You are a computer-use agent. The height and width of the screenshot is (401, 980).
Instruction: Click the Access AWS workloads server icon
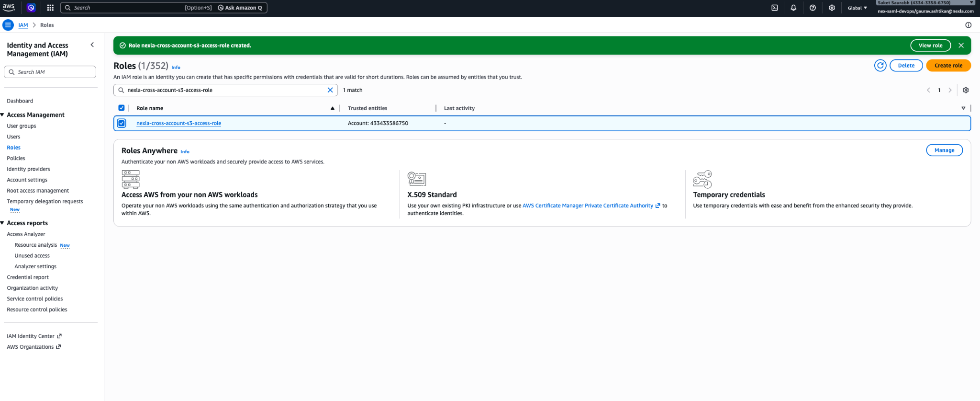[x=131, y=179]
